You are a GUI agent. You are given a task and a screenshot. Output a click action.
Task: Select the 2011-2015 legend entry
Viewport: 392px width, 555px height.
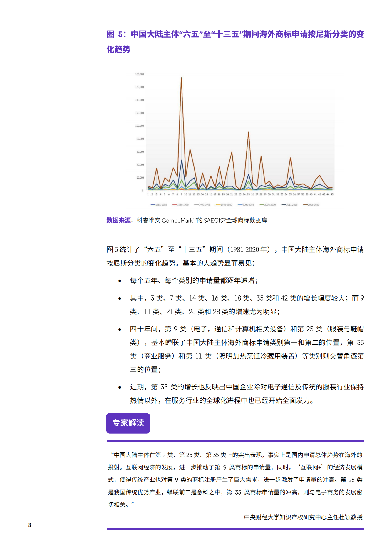[x=289, y=205]
